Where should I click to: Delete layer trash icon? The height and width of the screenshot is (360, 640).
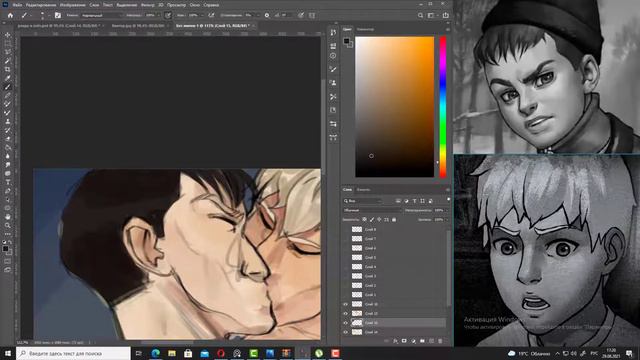440,341
